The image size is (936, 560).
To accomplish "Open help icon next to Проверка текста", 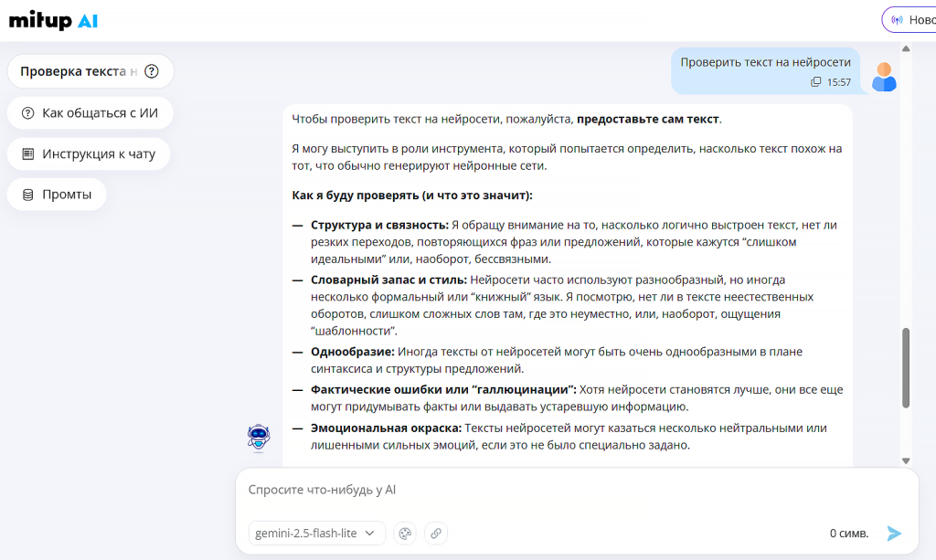I will (x=152, y=71).
